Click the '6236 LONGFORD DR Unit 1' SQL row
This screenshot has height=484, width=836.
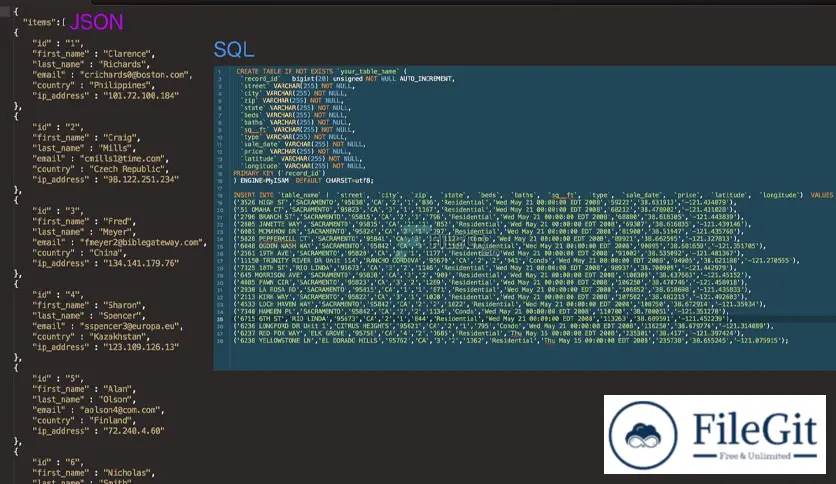click(503, 326)
